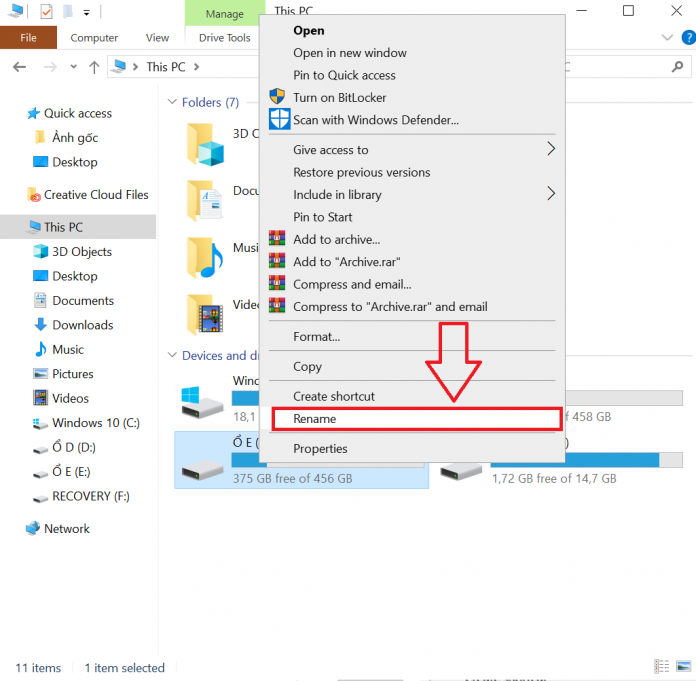Select Network in the navigation pane
This screenshot has width=696, height=681.
pos(66,529)
